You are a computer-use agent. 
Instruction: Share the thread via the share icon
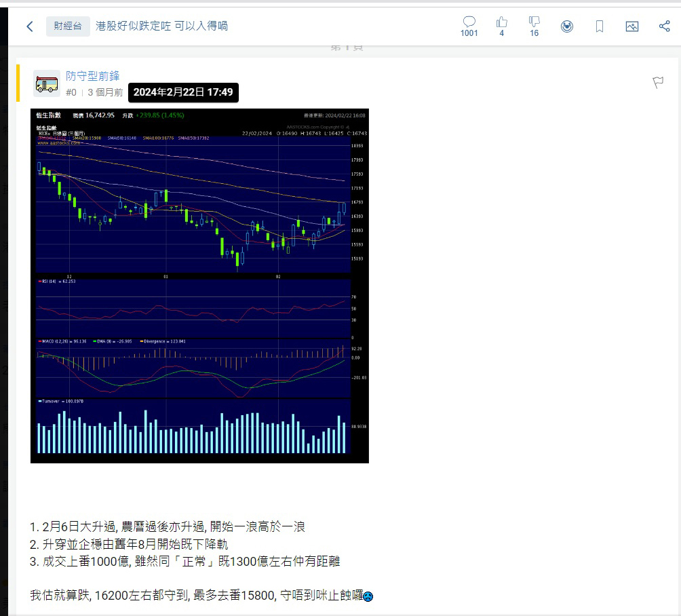coord(663,26)
